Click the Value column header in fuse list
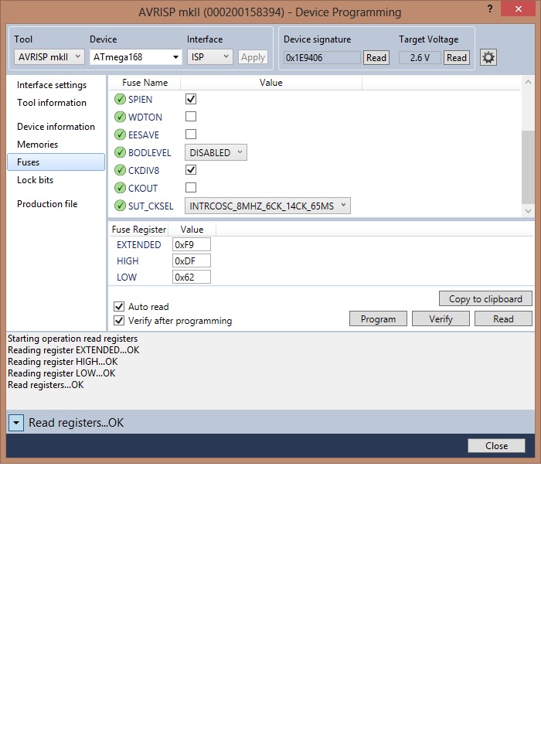 [x=271, y=83]
